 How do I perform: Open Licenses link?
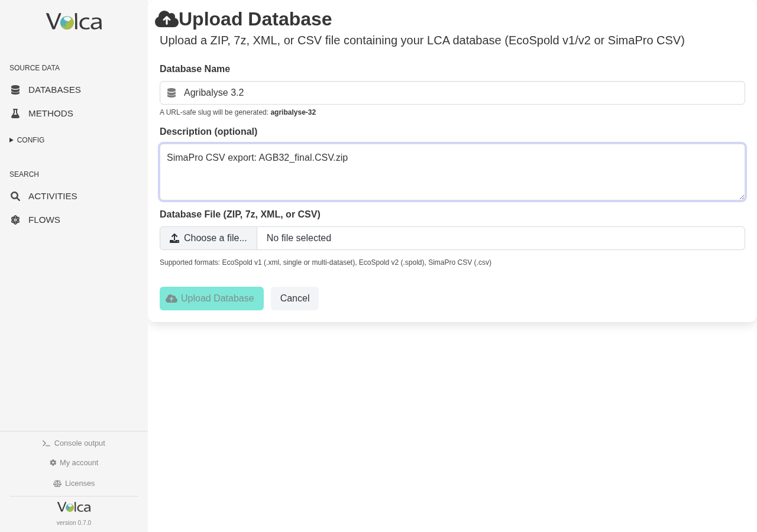74,484
